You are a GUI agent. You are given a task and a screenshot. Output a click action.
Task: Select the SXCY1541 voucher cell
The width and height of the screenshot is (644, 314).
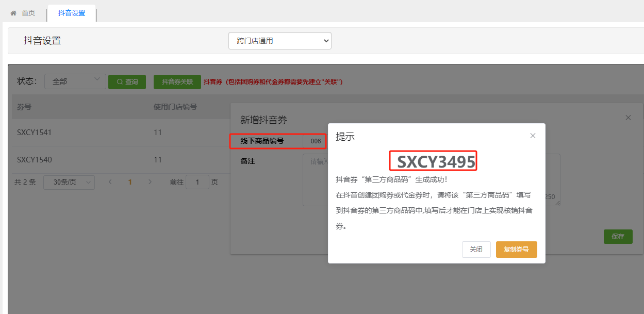coord(35,133)
